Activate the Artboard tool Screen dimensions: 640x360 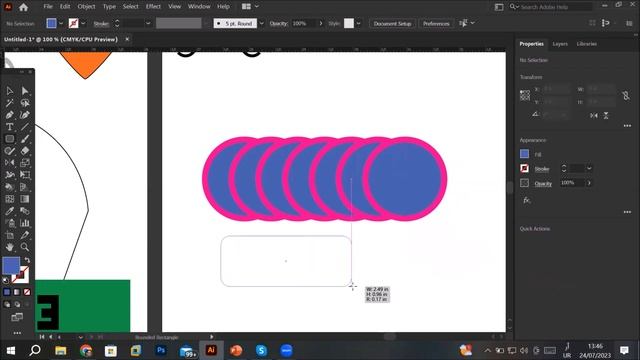point(9,235)
